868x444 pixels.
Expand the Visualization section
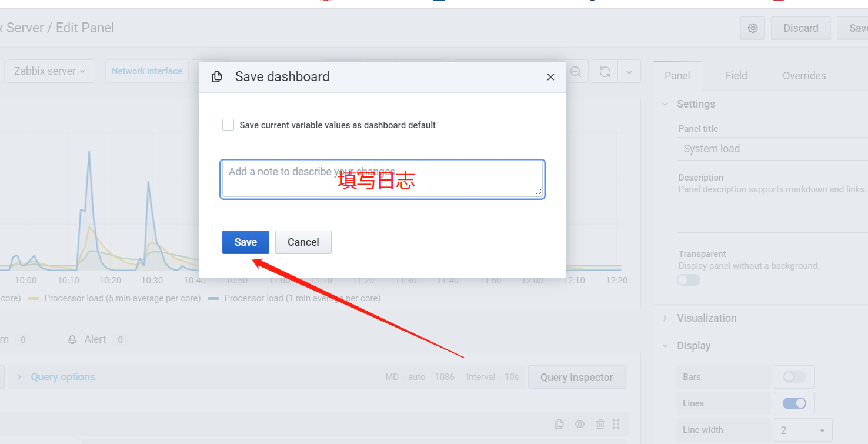(706, 318)
